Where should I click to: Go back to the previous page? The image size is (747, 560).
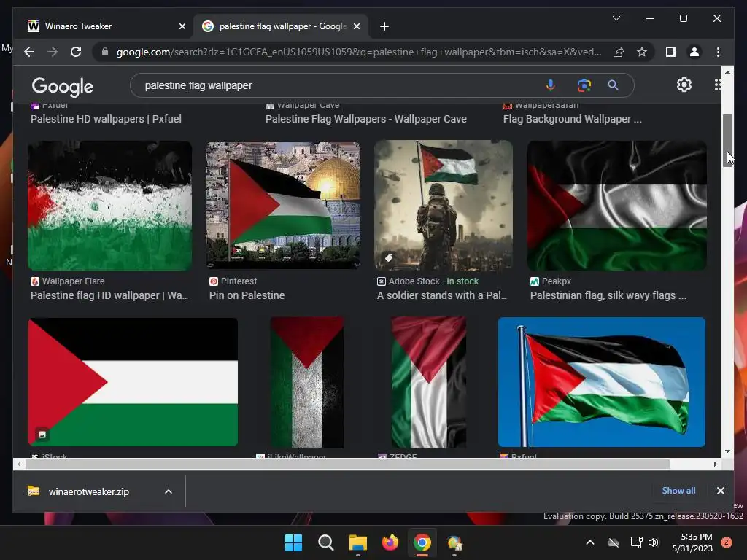(29, 52)
